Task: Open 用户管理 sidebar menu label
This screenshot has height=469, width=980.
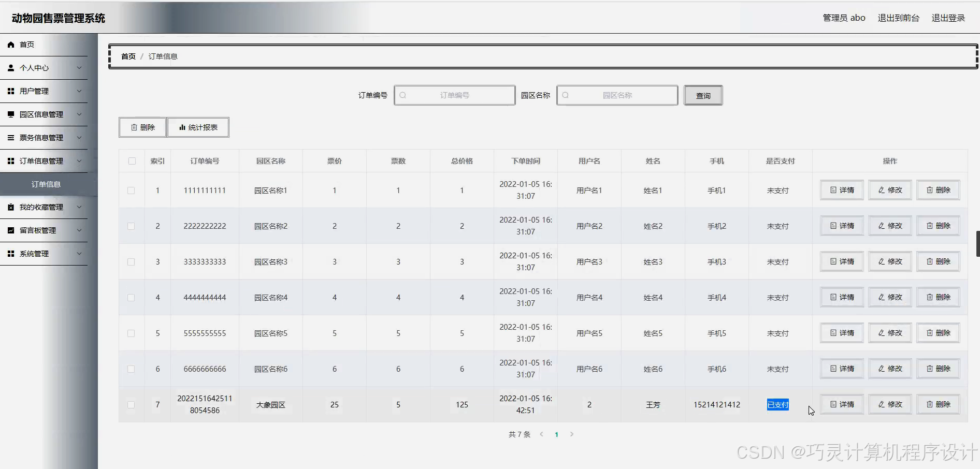Action: 34,91
